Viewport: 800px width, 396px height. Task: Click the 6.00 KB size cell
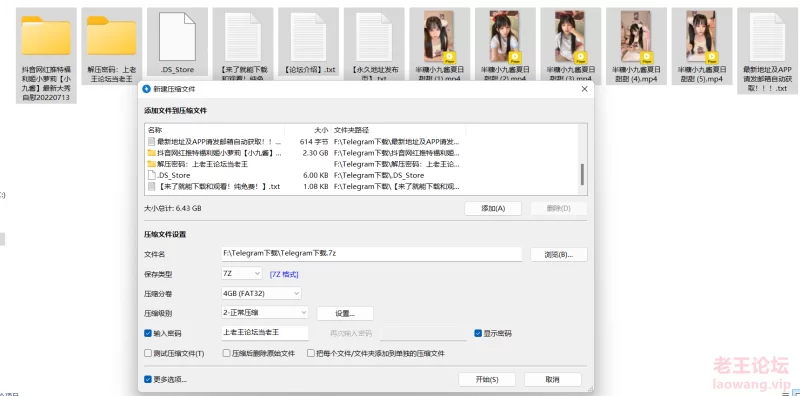click(x=316, y=175)
